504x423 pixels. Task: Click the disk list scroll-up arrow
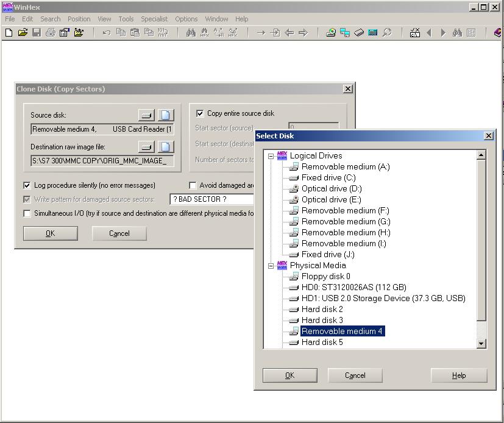[481, 155]
